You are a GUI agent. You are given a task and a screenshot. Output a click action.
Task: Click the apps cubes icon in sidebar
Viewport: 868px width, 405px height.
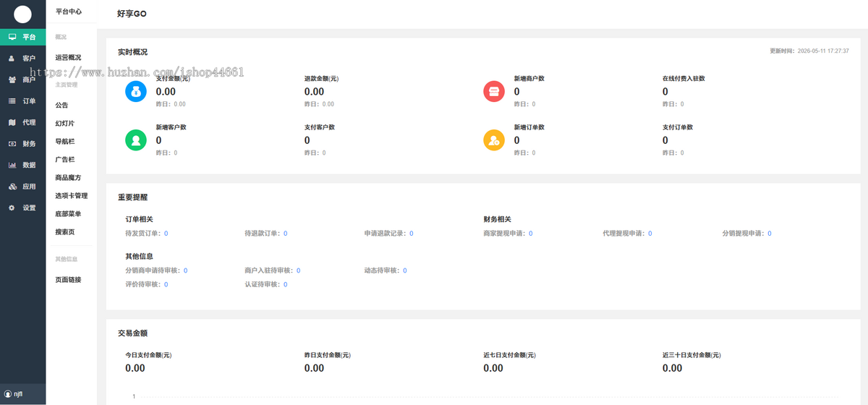click(x=12, y=187)
